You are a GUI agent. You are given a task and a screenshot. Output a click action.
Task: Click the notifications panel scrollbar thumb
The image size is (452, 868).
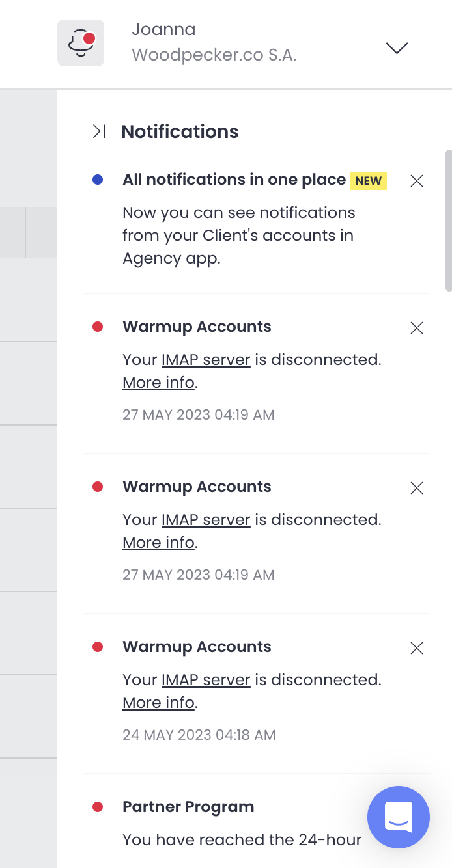pyautogui.click(x=448, y=220)
